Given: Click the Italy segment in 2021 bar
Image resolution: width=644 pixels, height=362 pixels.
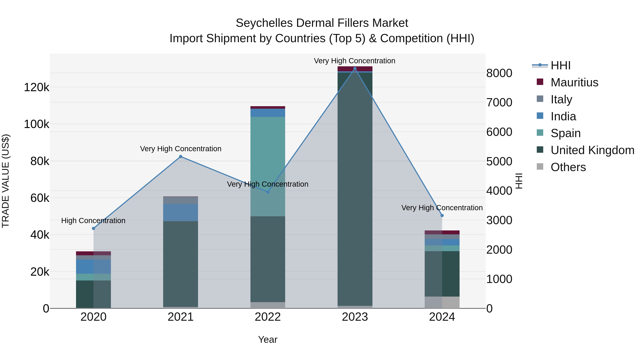Looking at the screenshot, I should [180, 200].
